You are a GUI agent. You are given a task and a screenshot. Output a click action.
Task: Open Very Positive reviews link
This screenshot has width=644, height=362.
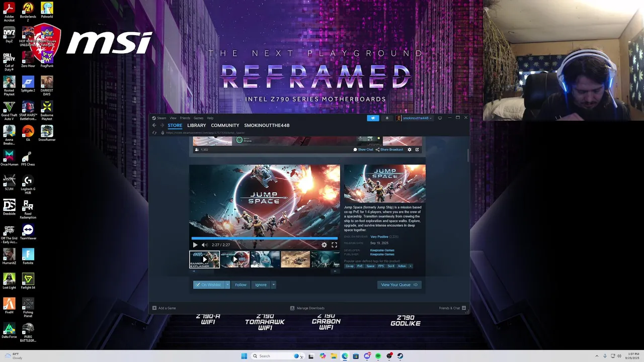[x=379, y=237]
